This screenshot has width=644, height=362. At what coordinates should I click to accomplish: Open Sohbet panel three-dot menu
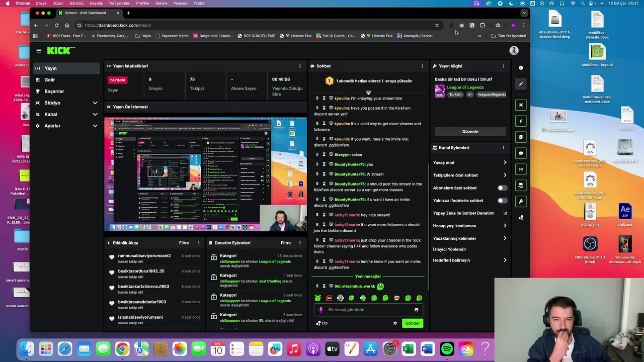point(422,66)
